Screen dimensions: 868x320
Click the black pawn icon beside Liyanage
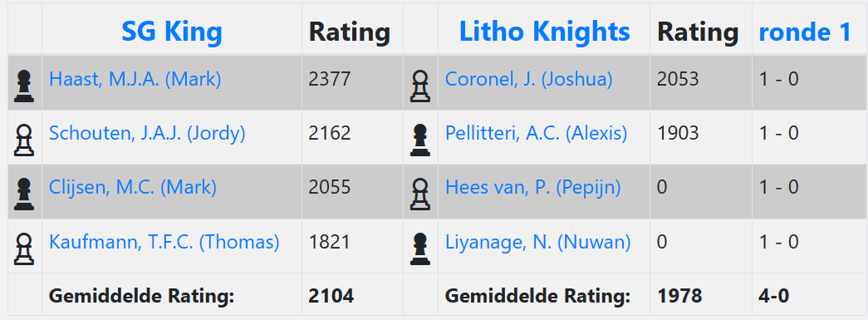pos(420,249)
